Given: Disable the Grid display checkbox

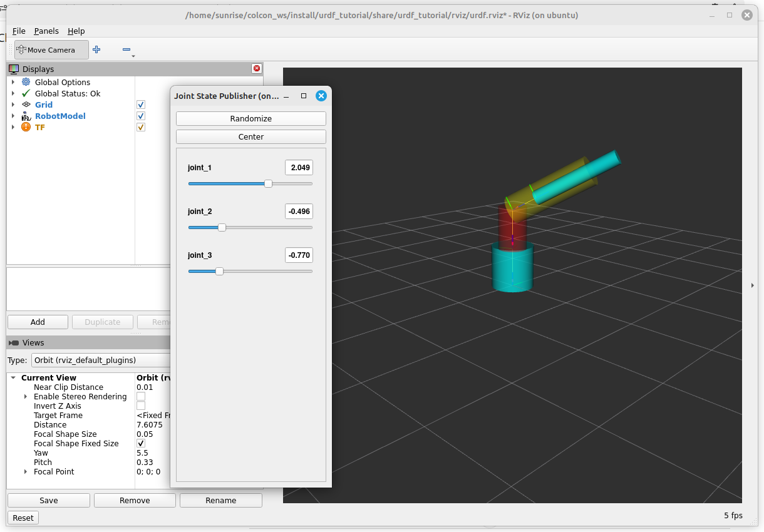Looking at the screenshot, I should (141, 105).
